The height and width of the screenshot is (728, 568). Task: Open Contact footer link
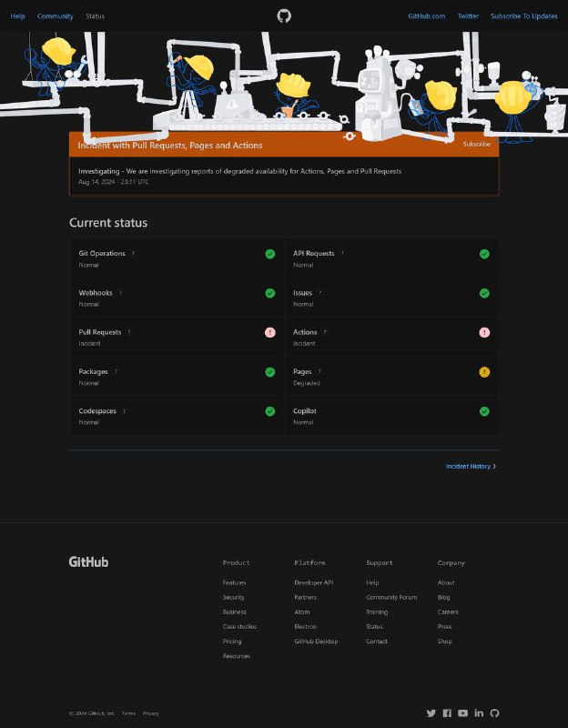coord(376,642)
